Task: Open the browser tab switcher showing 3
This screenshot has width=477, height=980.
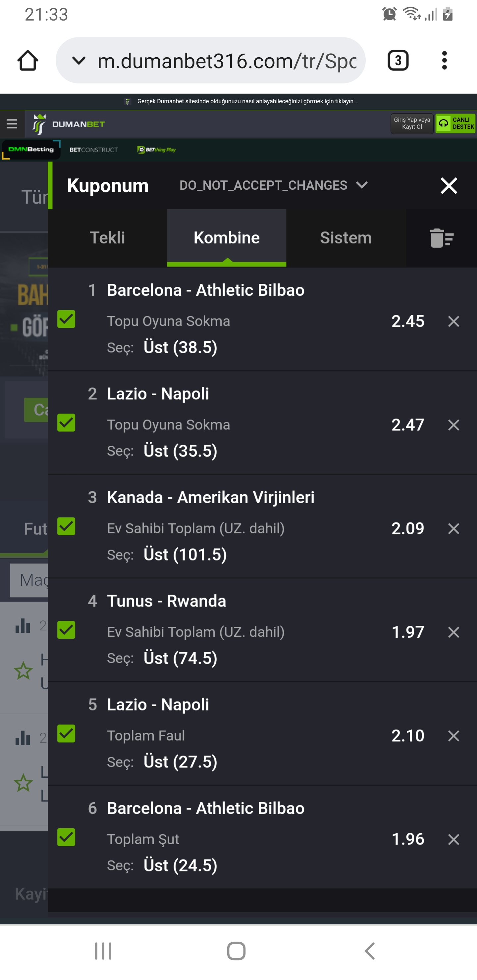Action: (x=398, y=61)
